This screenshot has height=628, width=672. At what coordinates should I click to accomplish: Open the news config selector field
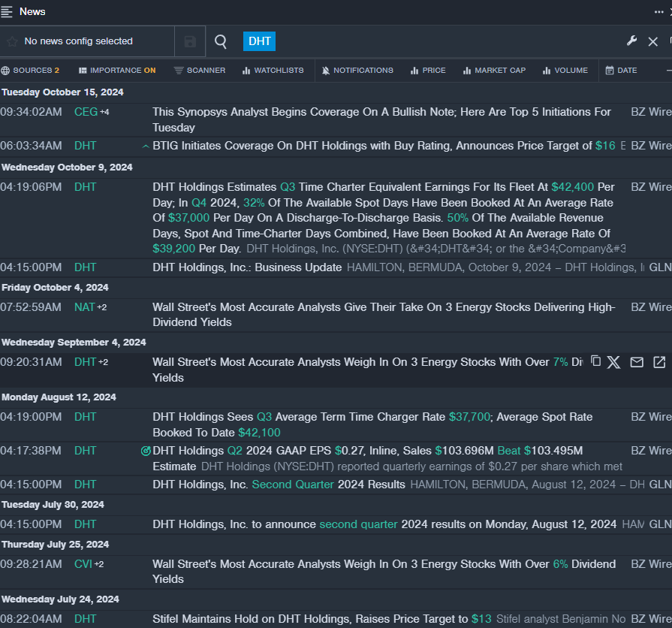87,41
